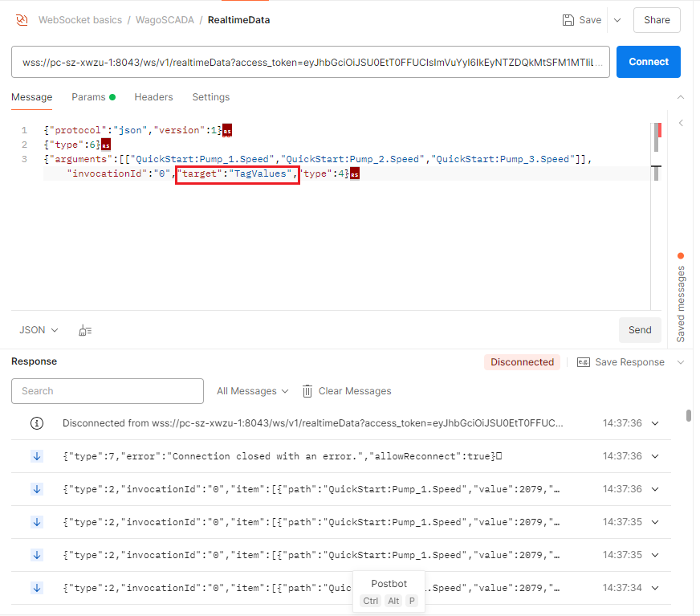The height and width of the screenshot is (616, 700).
Task: Click the WebSocket icon in the breadcrumb
Action: pos(22,20)
